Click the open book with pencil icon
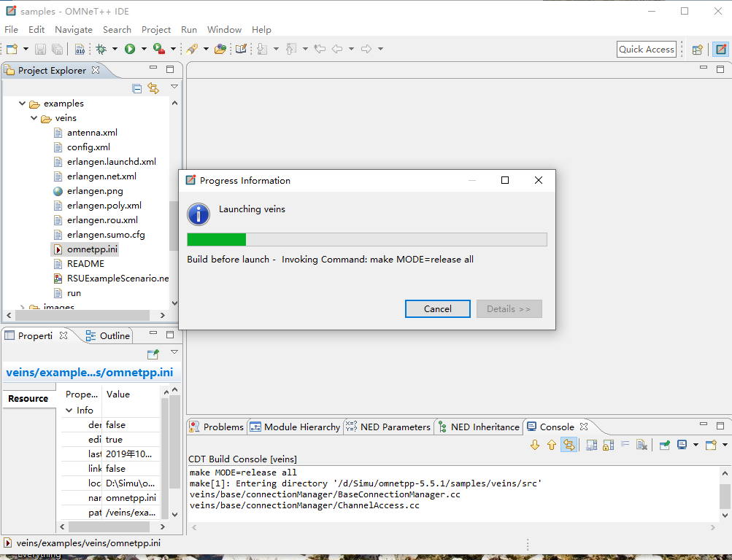732x560 pixels. pos(241,49)
